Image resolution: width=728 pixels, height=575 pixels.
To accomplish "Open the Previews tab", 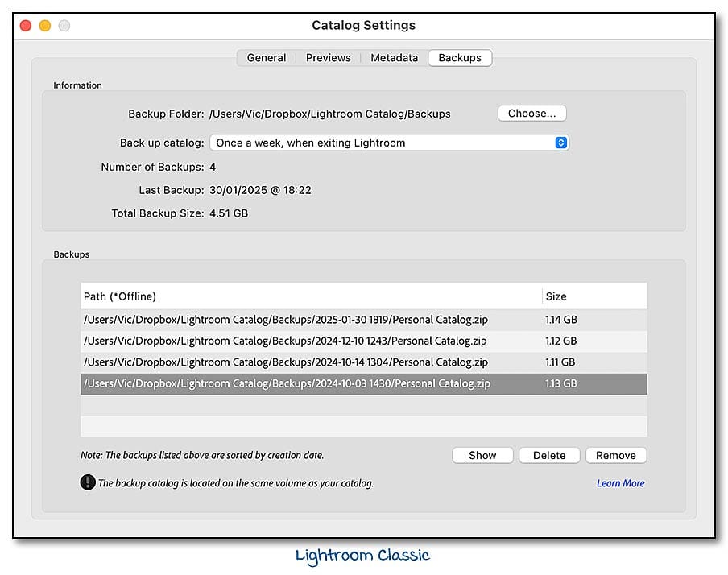I will point(328,57).
